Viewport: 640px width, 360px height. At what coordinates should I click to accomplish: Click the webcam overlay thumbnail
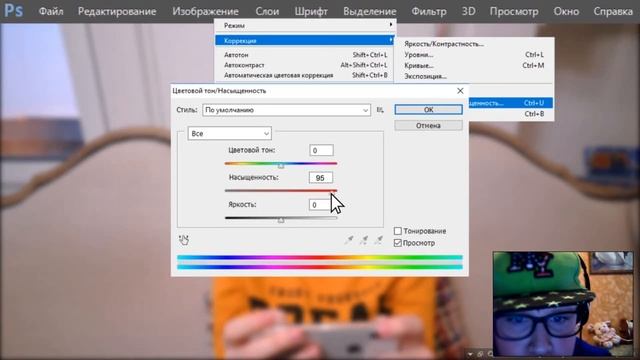point(564,304)
